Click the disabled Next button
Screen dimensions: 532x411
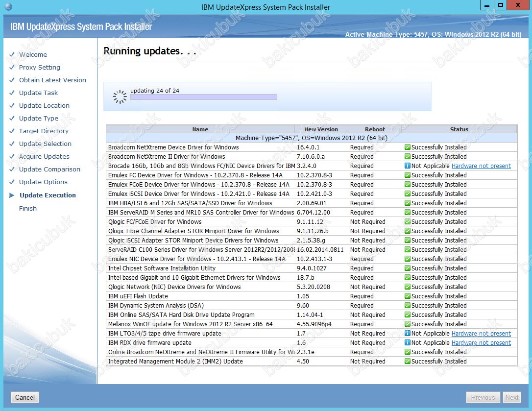click(511, 397)
